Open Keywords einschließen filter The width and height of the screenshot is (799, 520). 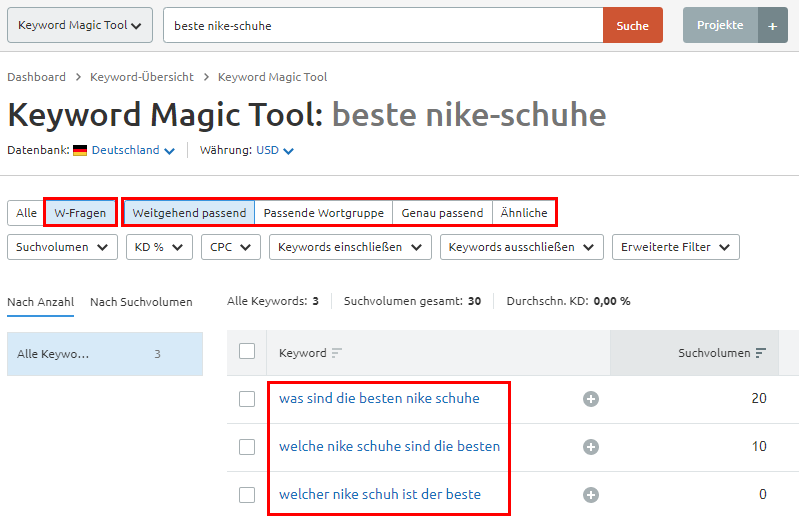coord(350,247)
